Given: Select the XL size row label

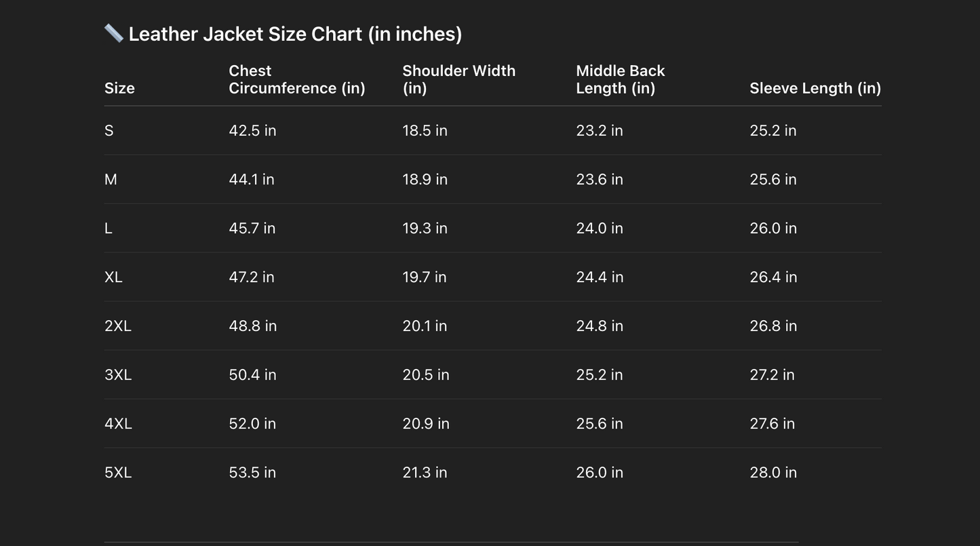Looking at the screenshot, I should (x=113, y=277).
